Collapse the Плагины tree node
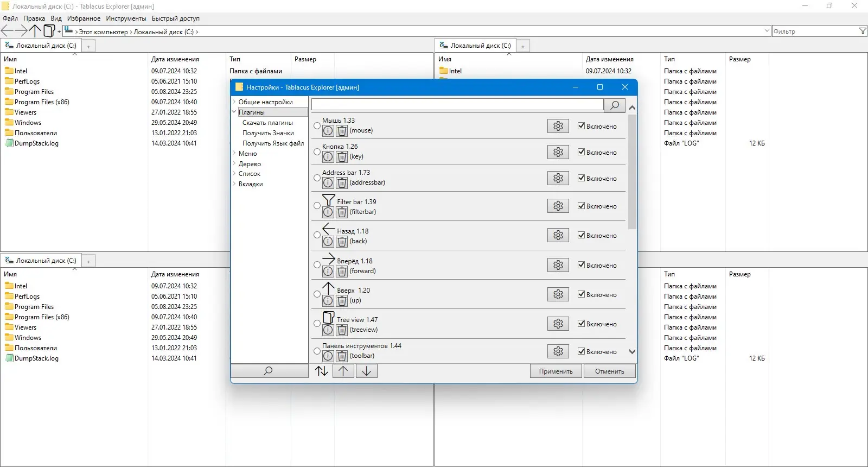The image size is (868, 467). coord(234,112)
